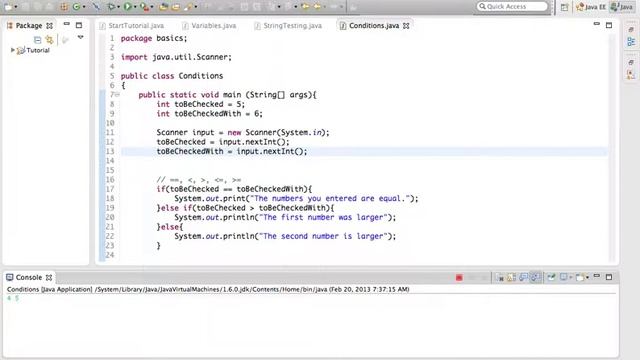Click inside the console input area
Image resolution: width=640 pixels, height=360 pixels.
310,327
